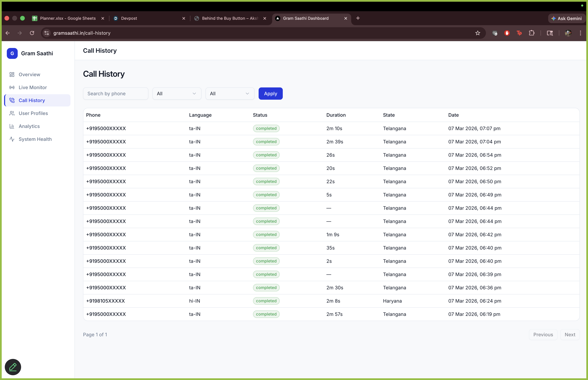Open the first All filter dropdown
This screenshot has height=380, width=588.
[x=177, y=94]
